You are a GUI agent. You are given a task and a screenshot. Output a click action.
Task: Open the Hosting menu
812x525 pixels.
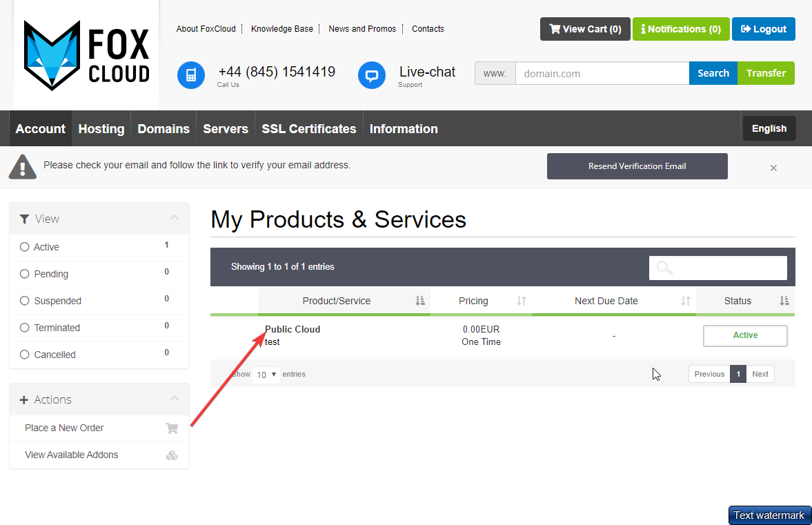pos(101,129)
